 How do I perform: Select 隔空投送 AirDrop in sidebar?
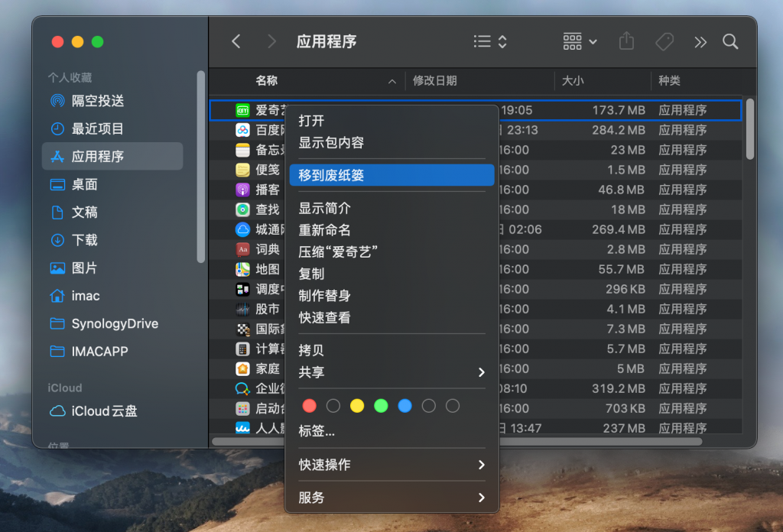(112, 101)
